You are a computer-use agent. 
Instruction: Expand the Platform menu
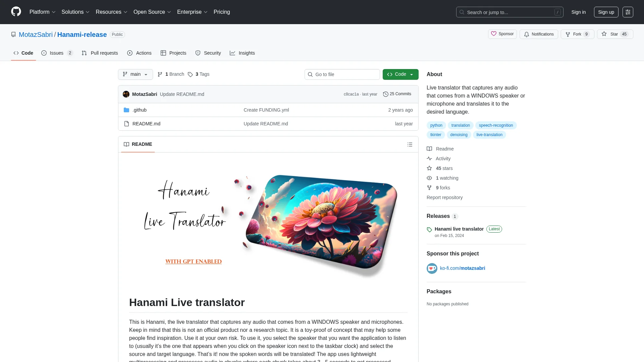point(42,12)
